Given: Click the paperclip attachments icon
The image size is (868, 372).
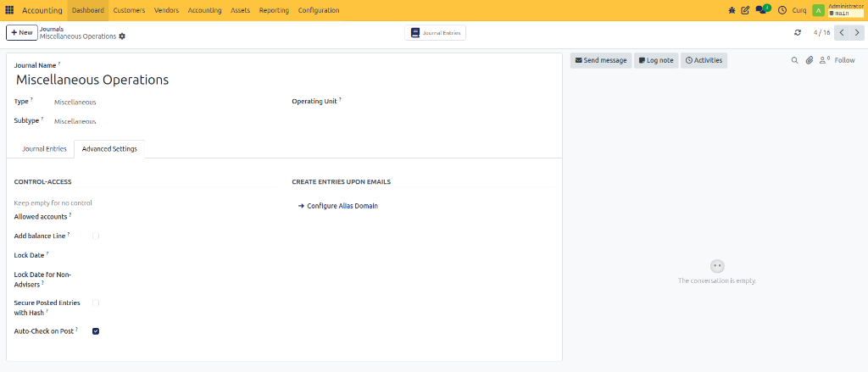Looking at the screenshot, I should point(809,60).
